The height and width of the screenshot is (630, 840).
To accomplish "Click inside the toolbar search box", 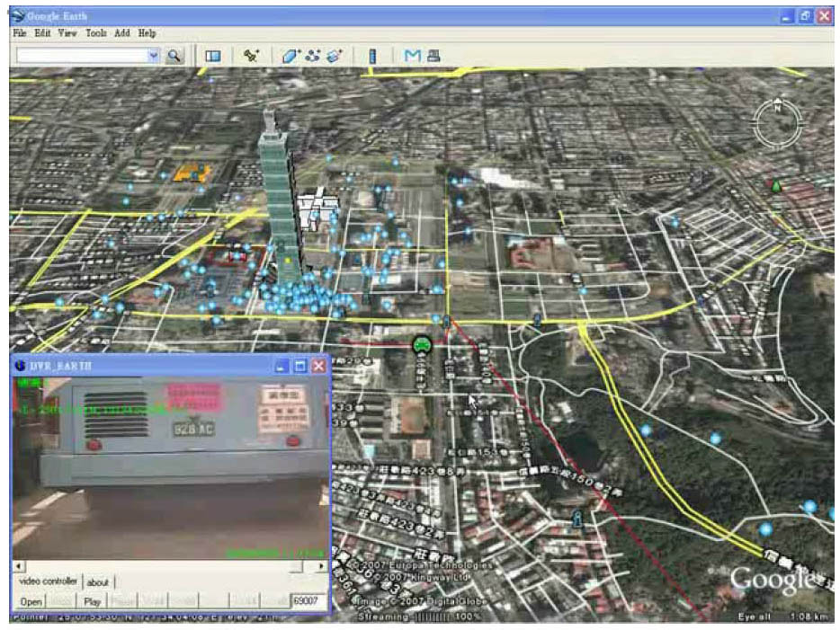I will (82, 56).
